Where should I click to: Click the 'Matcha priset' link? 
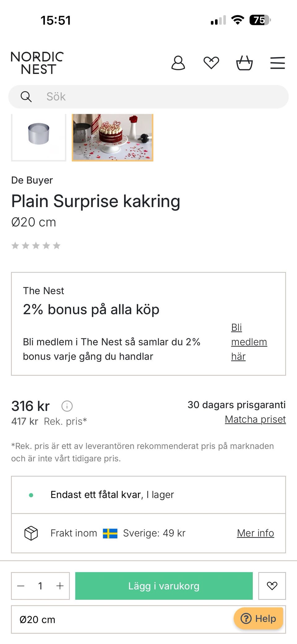[255, 419]
